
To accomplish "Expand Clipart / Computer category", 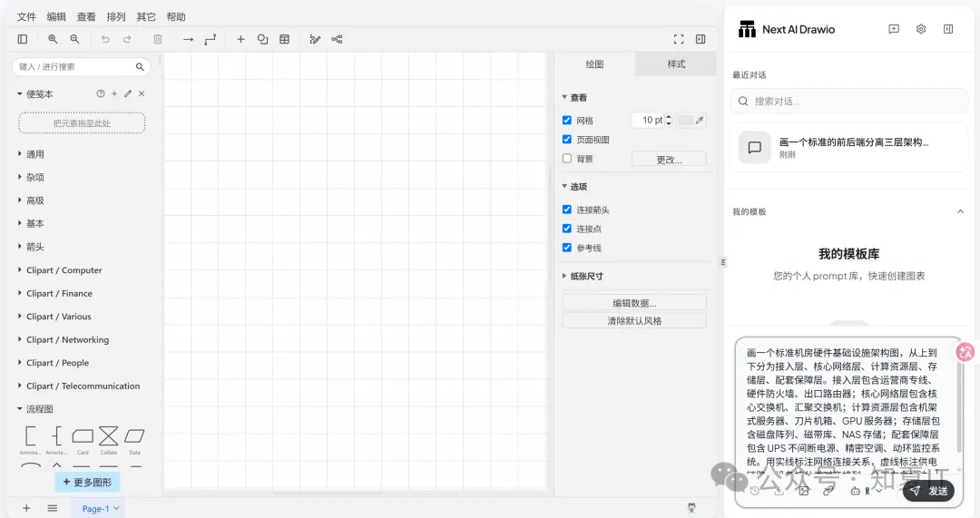I will 59,270.
